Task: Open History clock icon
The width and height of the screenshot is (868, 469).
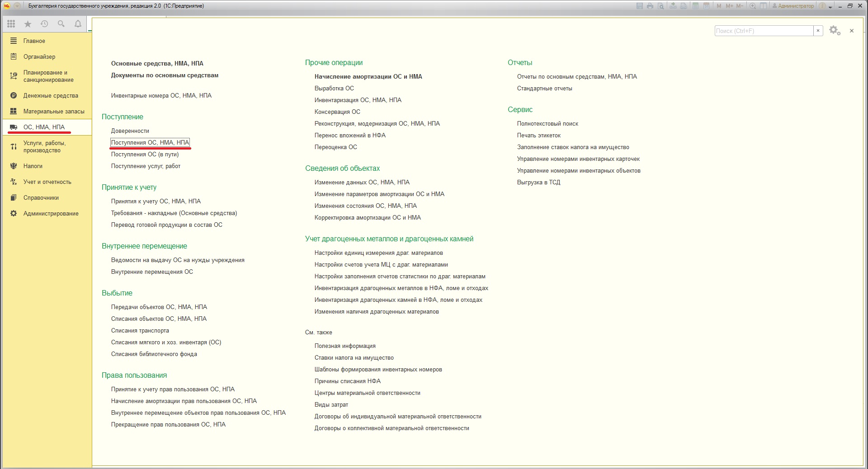Action: tap(44, 24)
